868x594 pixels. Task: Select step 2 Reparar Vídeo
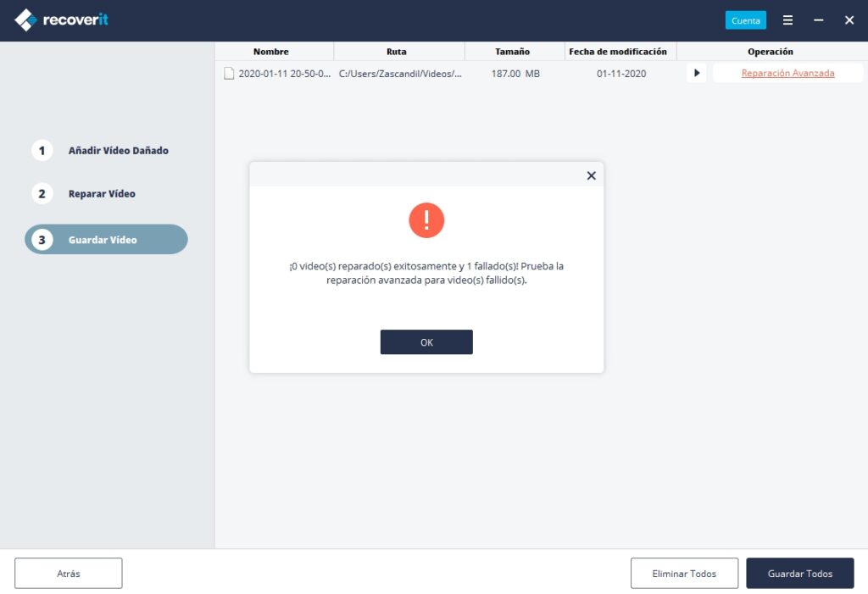pyautogui.click(x=102, y=194)
